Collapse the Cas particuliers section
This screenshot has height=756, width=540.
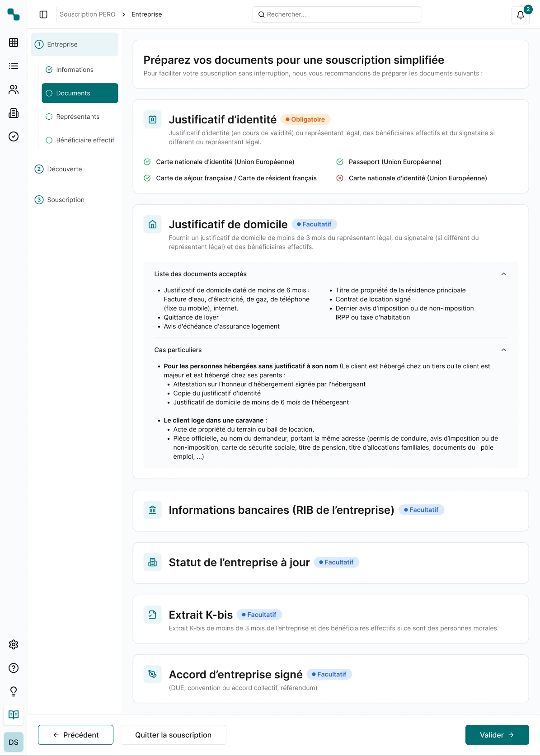pos(503,350)
